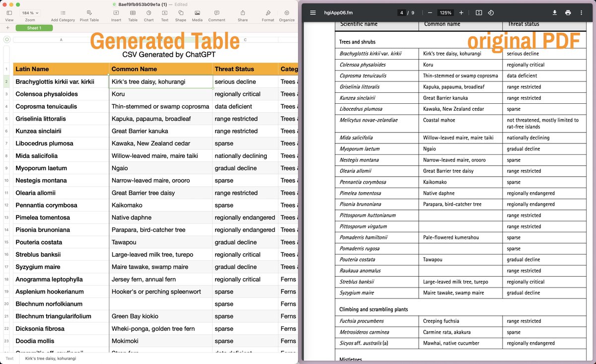
Task: Click the Fit to page icon in PDF viewer
Action: click(x=478, y=12)
